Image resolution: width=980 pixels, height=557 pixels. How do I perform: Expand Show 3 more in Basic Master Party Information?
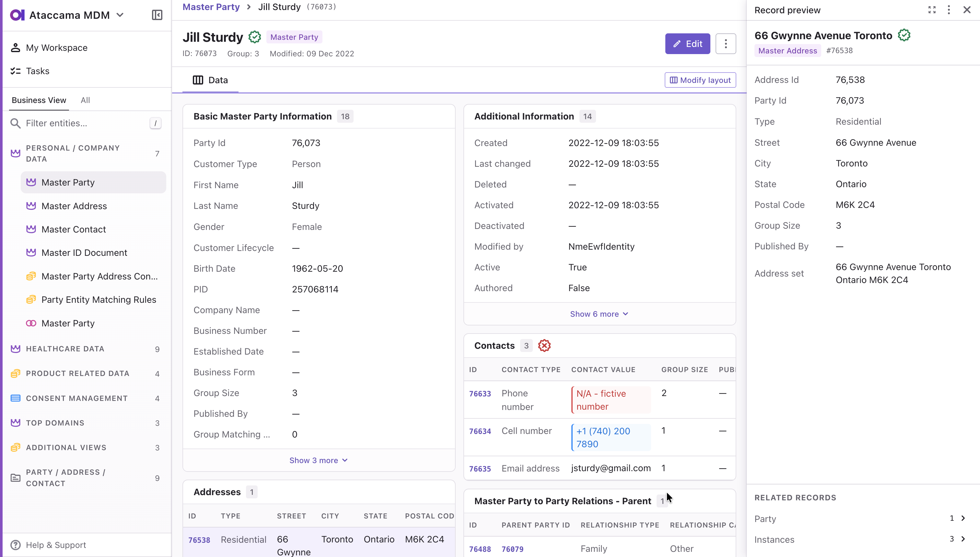(319, 460)
